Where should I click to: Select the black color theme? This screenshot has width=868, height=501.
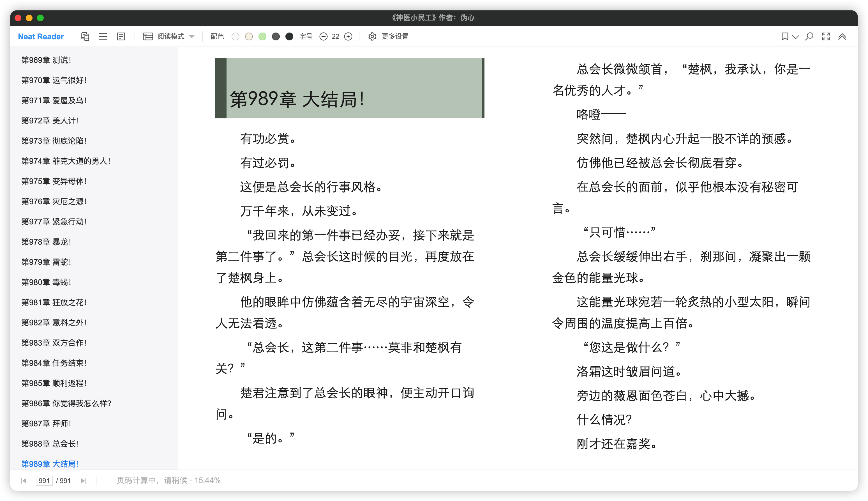(289, 36)
